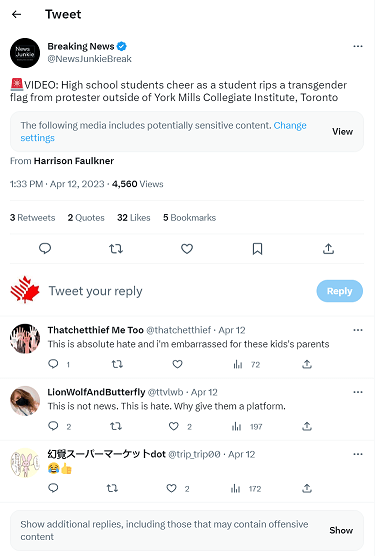Open the Breaking News profile avatar
The width and height of the screenshot is (375, 556).
pyautogui.click(x=25, y=53)
